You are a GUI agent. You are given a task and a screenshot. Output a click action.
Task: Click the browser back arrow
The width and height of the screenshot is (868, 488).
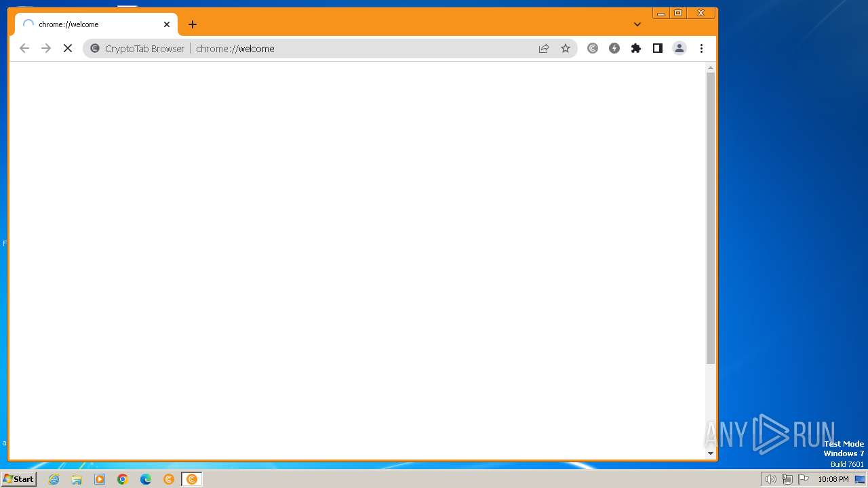[x=24, y=48]
